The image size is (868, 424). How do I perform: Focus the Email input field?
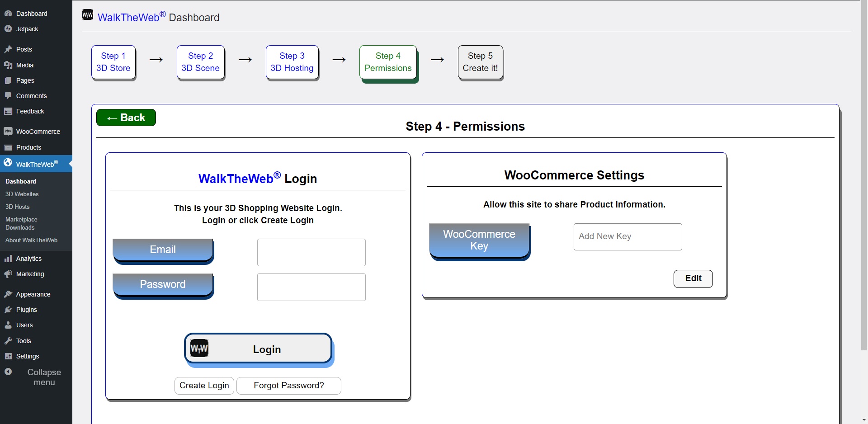[x=311, y=252]
